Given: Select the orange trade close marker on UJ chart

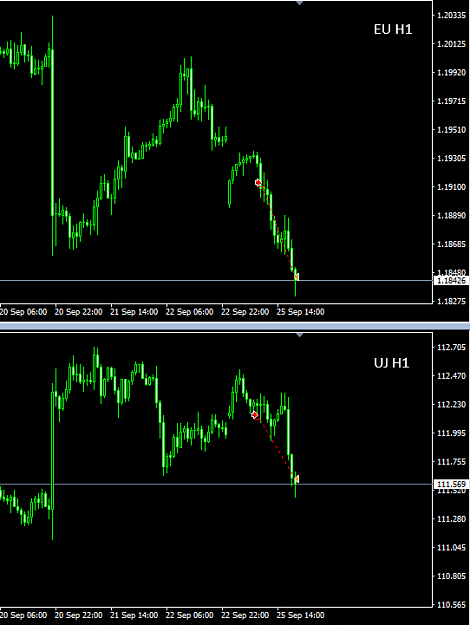Looking at the screenshot, I should pos(296,479).
